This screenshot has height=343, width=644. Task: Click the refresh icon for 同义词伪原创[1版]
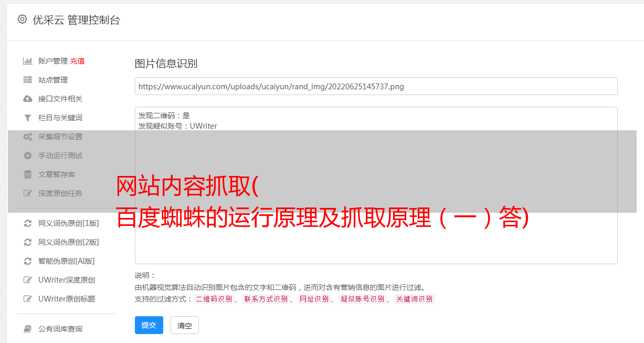point(28,223)
